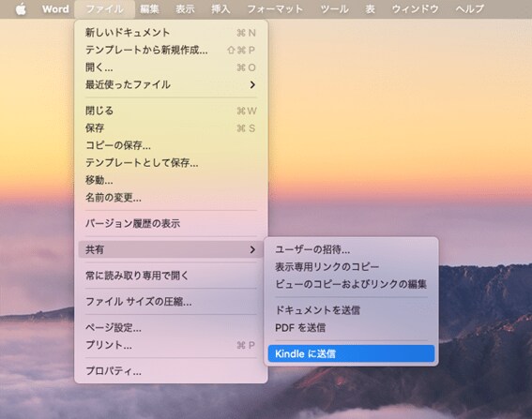Open the Apple menu
Screen dimensions: 532x419
pyautogui.click(x=21, y=9)
